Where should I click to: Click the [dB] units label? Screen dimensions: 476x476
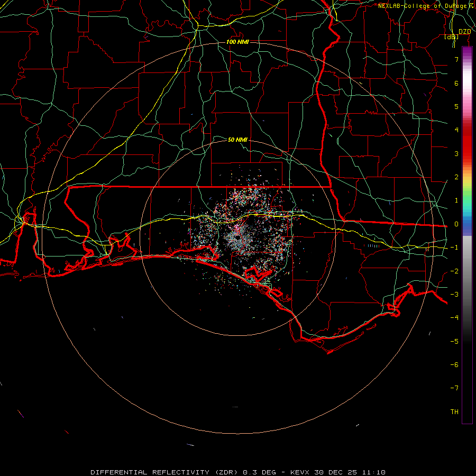pos(452,36)
